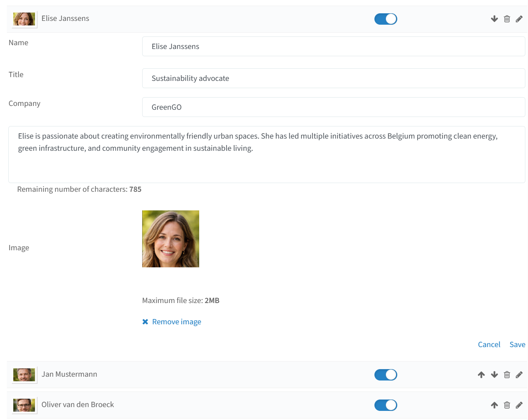Click into the Company field with GreenGO

pos(333,107)
